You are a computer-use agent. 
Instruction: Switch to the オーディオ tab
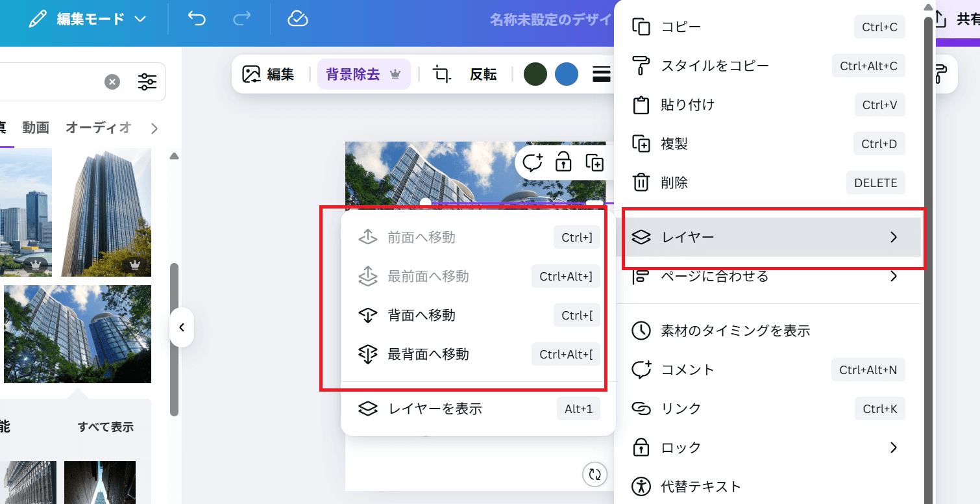coord(98,128)
